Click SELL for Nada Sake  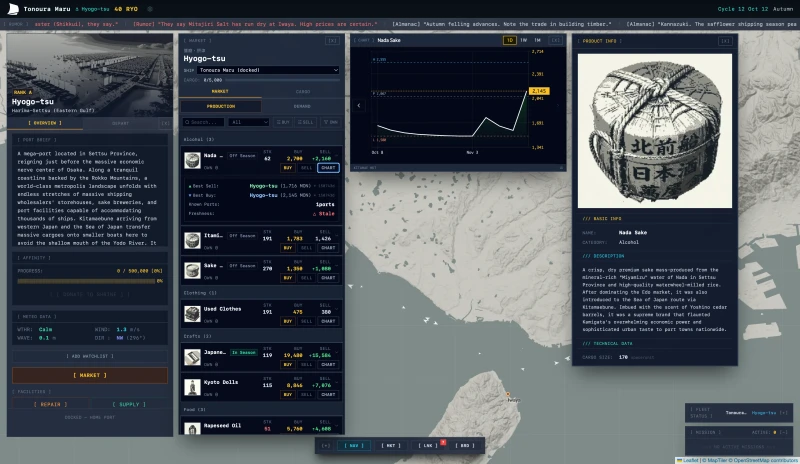[306, 167]
